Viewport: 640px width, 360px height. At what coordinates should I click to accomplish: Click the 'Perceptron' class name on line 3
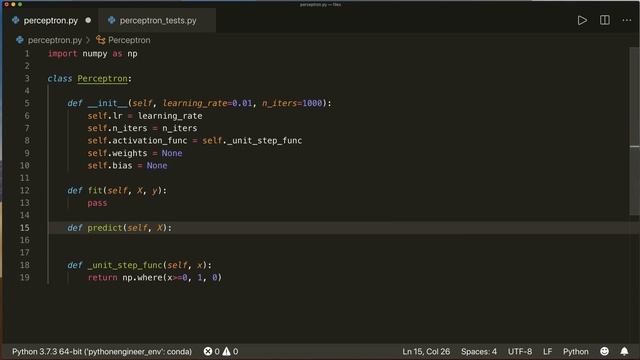[102, 78]
